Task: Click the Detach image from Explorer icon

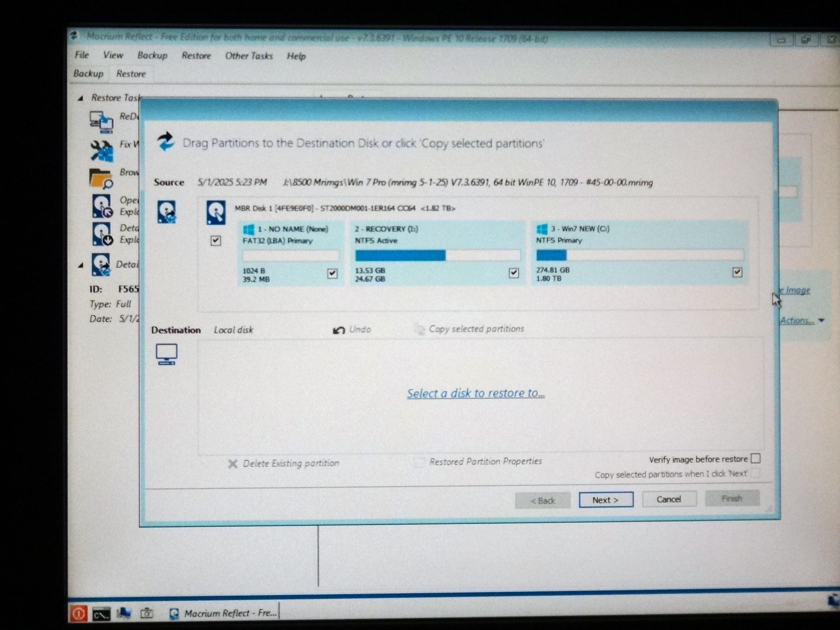Action: [102, 234]
